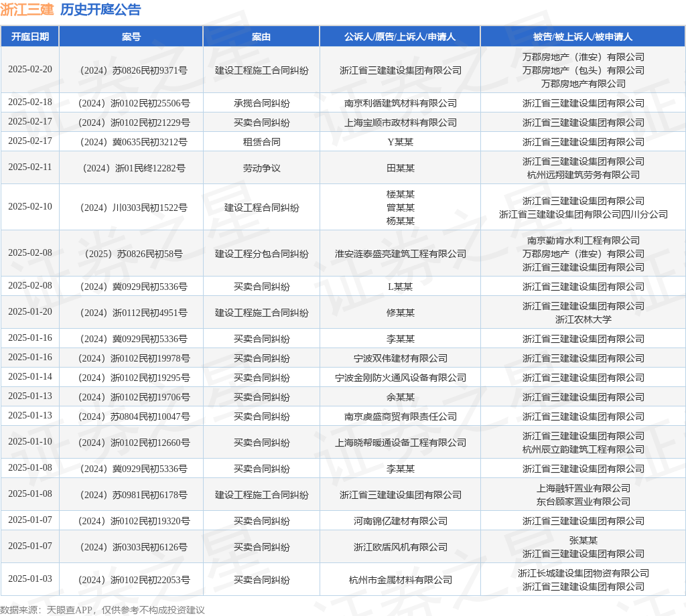Click defendant 张某某
The image size is (686, 616).
click(584, 541)
